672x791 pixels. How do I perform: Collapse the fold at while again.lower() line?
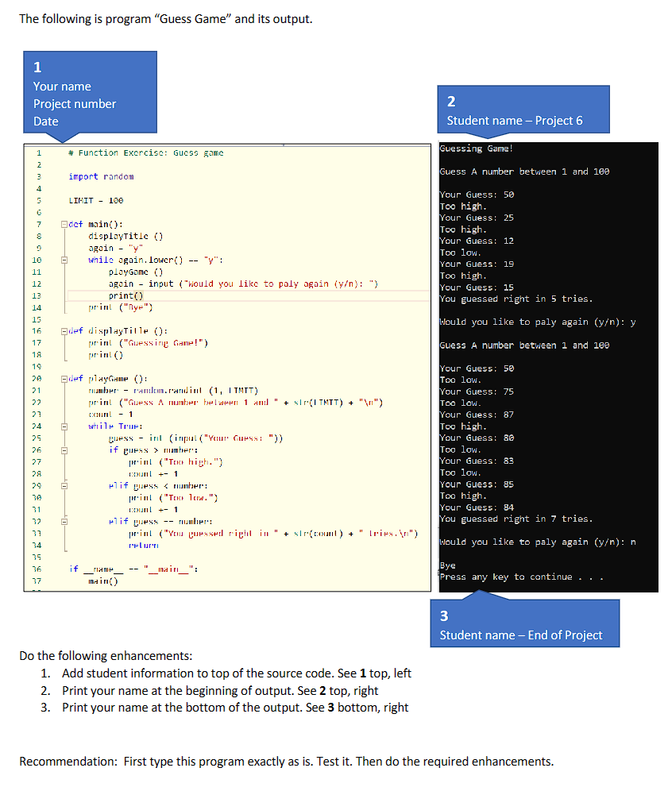64,260
